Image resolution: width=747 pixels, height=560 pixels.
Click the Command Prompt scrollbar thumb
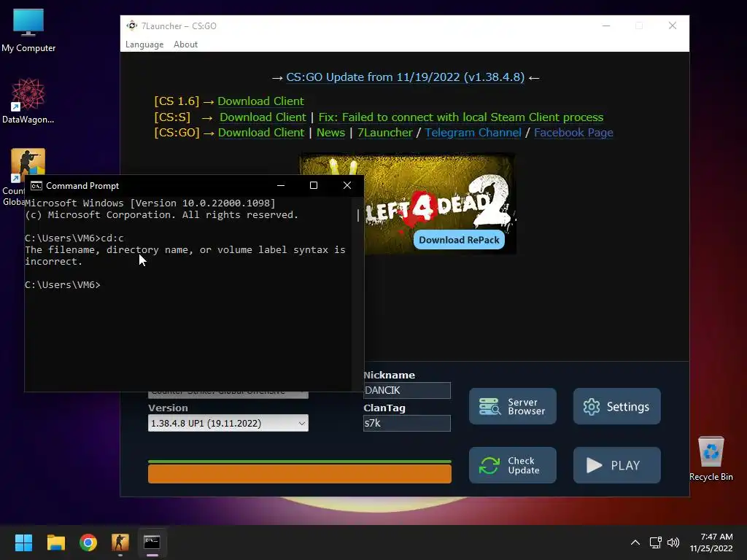[357, 215]
